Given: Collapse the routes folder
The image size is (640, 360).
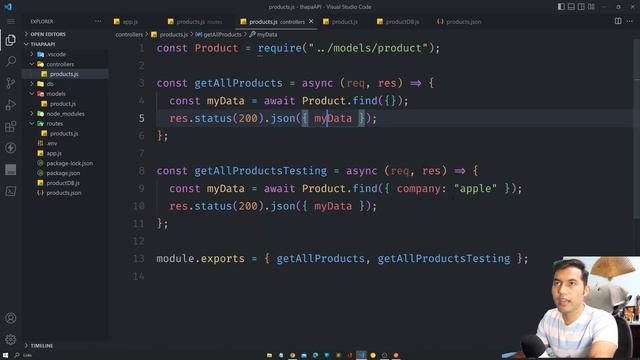Looking at the screenshot, I should coord(54,124).
